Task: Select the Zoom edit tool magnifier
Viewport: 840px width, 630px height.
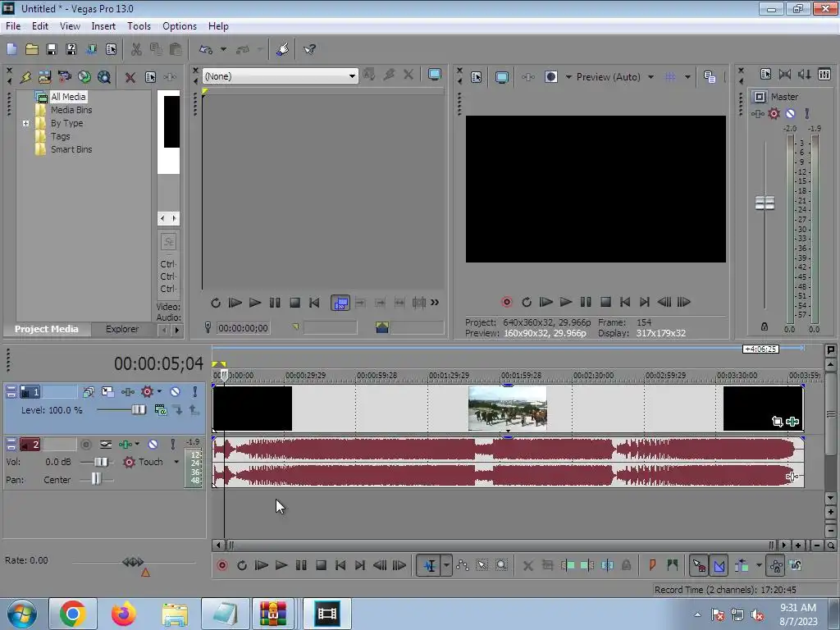Action: pos(501,565)
